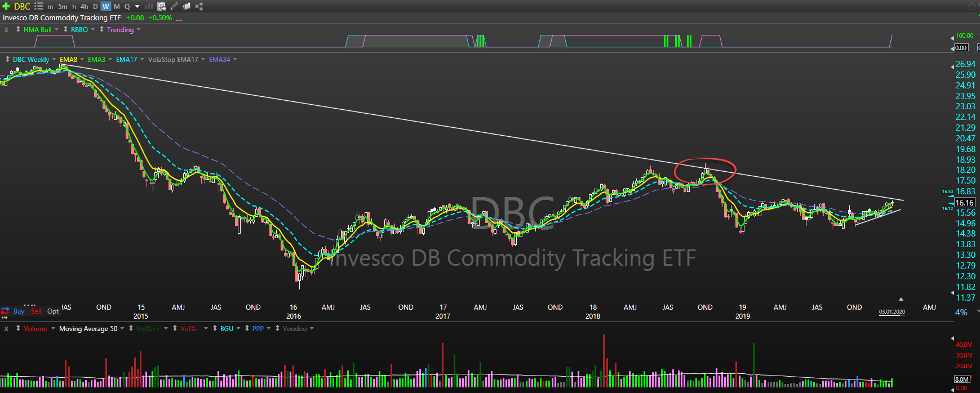Click the reorder arrows beside HMA Bull

(x=19, y=29)
